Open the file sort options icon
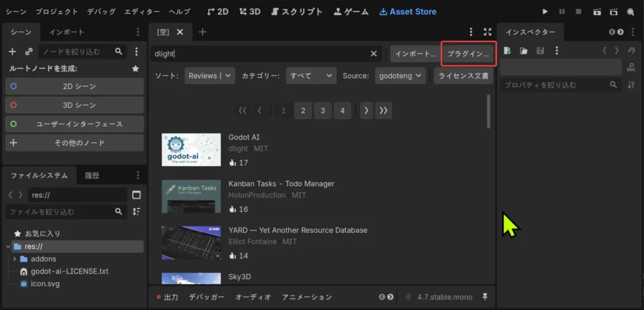The width and height of the screenshot is (644, 310). pyautogui.click(x=136, y=211)
